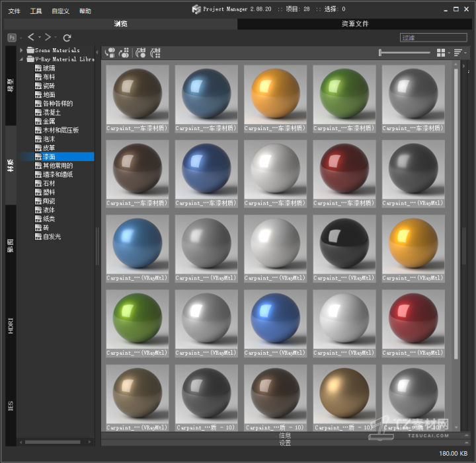The width and height of the screenshot is (476, 463).
Task: Open the forward history dropdown arrow
Action: click(x=56, y=37)
